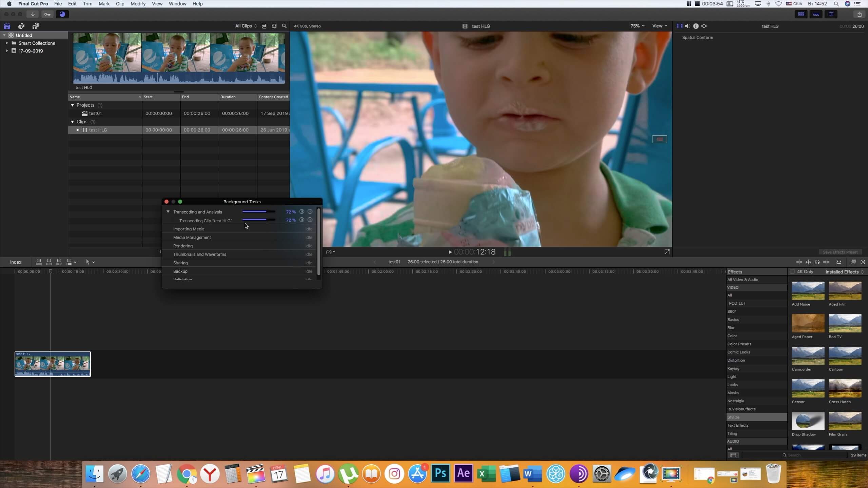
Task: Show the Video inspector icon
Action: coord(679,26)
